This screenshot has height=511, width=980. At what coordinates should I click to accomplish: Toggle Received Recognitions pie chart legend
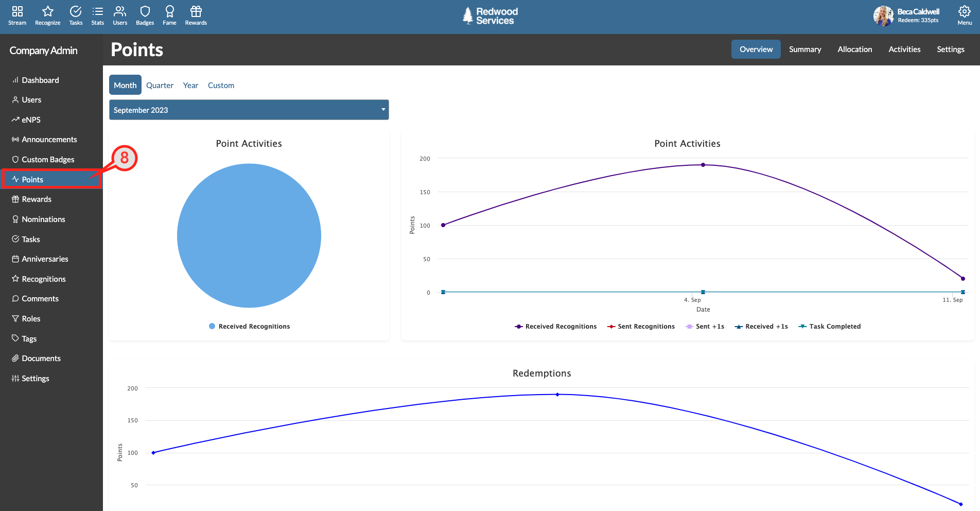point(249,327)
